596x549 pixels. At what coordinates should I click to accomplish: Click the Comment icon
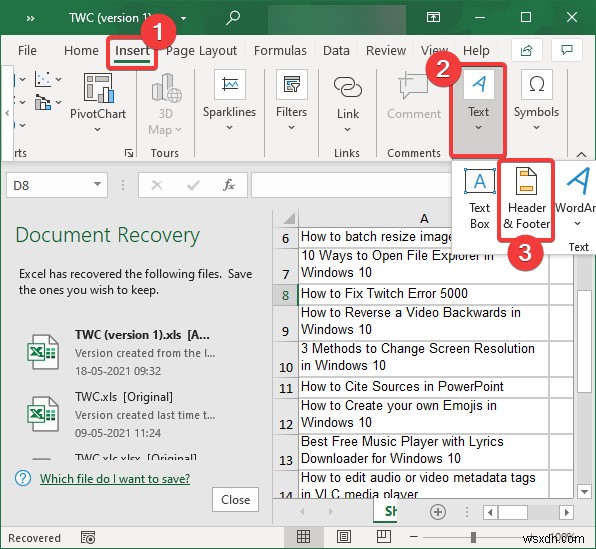(x=413, y=86)
